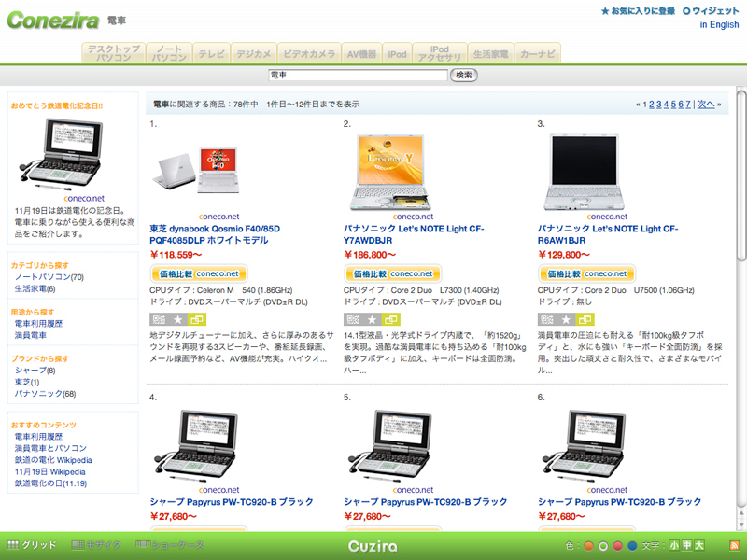Filter by brand 東芝(1)
The width and height of the screenshot is (747, 560).
27,382
